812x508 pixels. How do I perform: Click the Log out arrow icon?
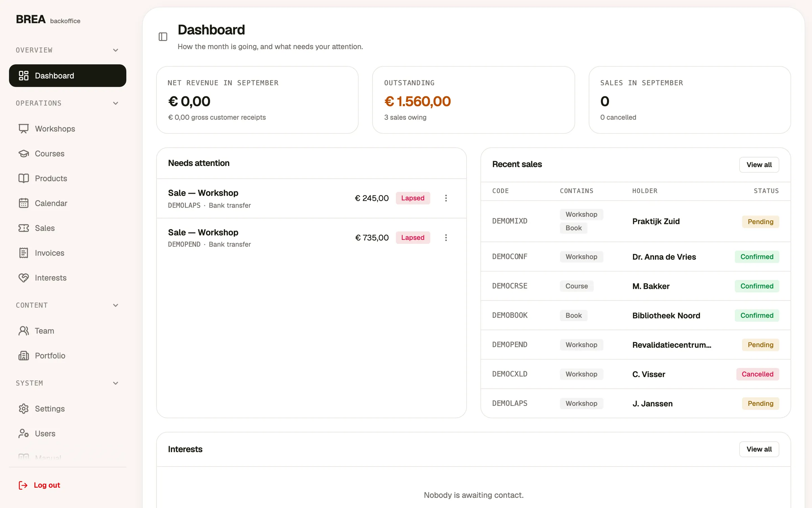click(23, 485)
